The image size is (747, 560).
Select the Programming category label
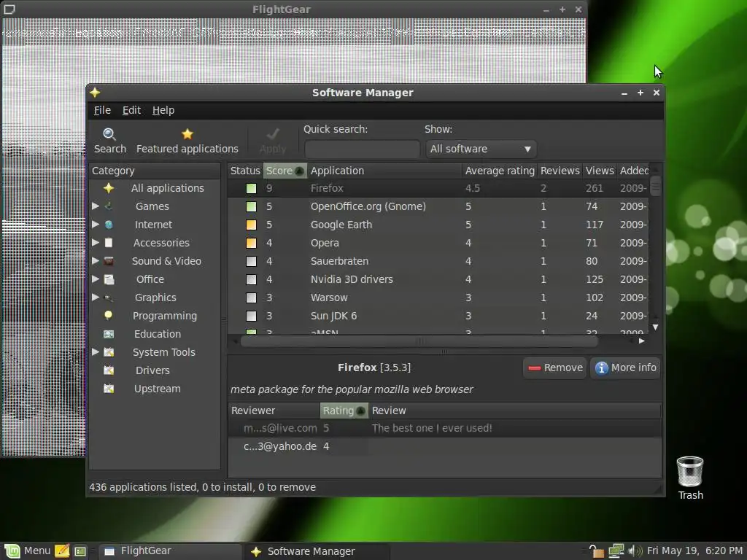pyautogui.click(x=164, y=316)
